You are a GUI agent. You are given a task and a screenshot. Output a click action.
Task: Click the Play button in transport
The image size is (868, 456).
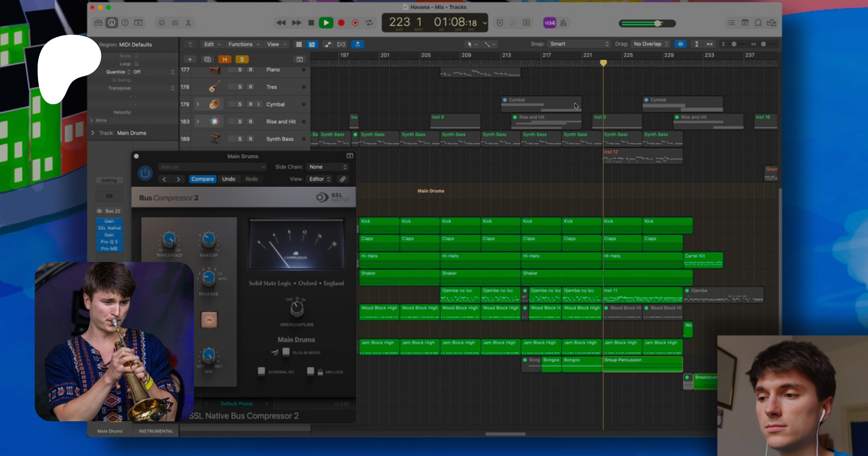click(x=326, y=23)
